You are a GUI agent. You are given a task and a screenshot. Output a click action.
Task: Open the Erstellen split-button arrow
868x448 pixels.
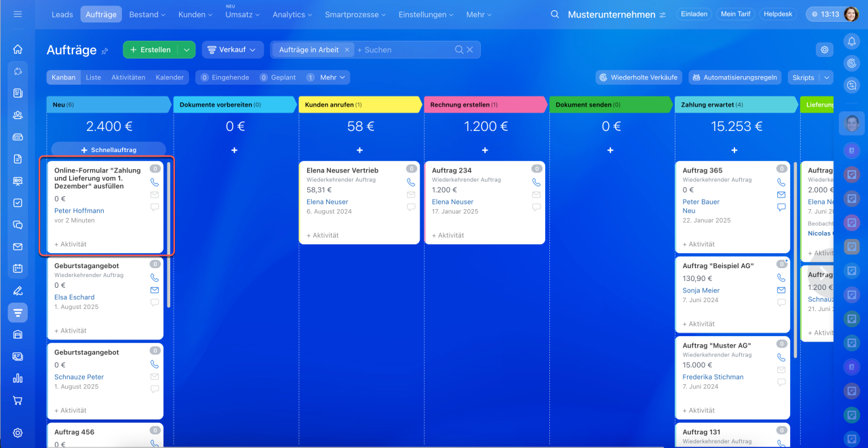pyautogui.click(x=186, y=50)
